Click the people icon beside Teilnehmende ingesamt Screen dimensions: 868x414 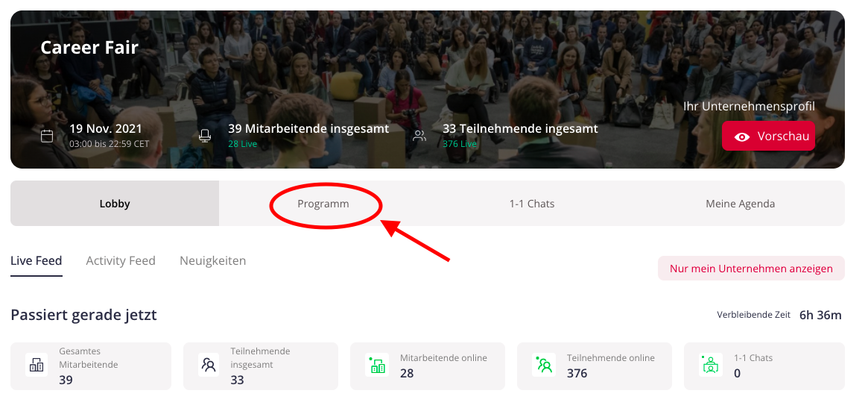tap(419, 136)
